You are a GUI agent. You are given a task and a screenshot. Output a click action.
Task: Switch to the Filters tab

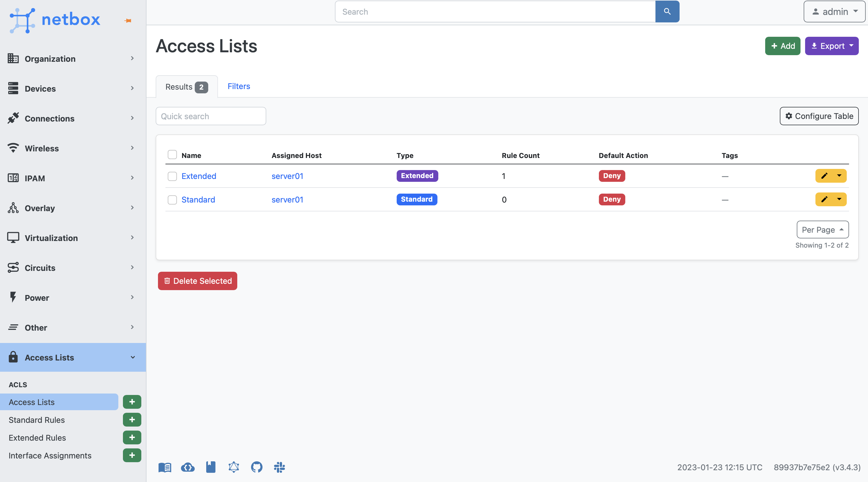pos(239,86)
